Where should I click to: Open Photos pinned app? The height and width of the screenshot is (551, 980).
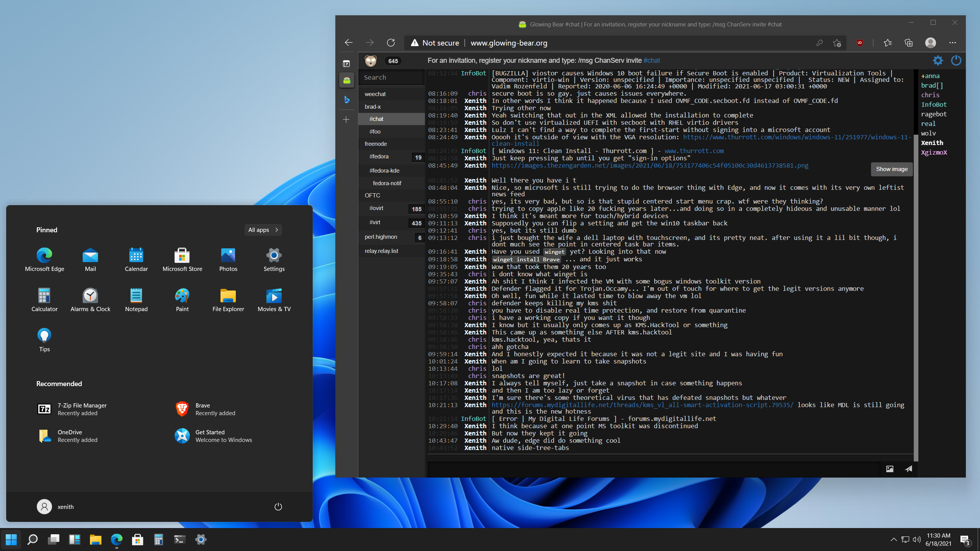(228, 260)
